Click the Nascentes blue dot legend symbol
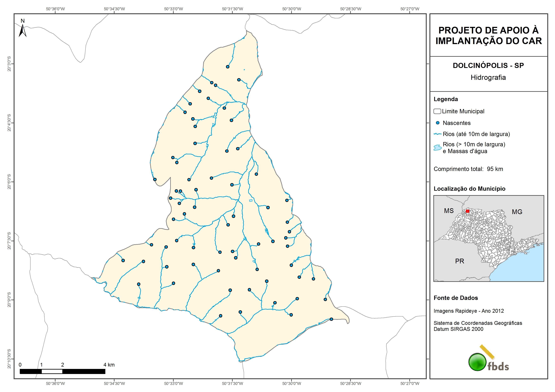This screenshot has width=555, height=392. tap(437, 123)
